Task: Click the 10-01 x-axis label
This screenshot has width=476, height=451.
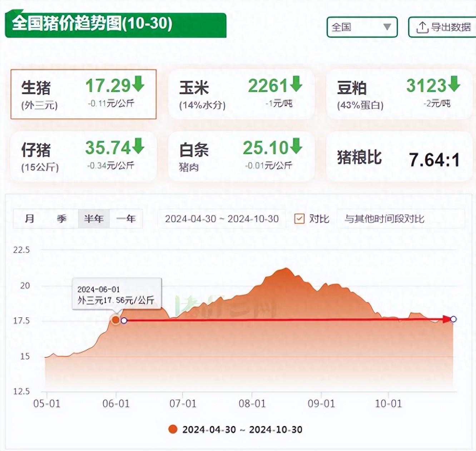Action: coord(388,404)
